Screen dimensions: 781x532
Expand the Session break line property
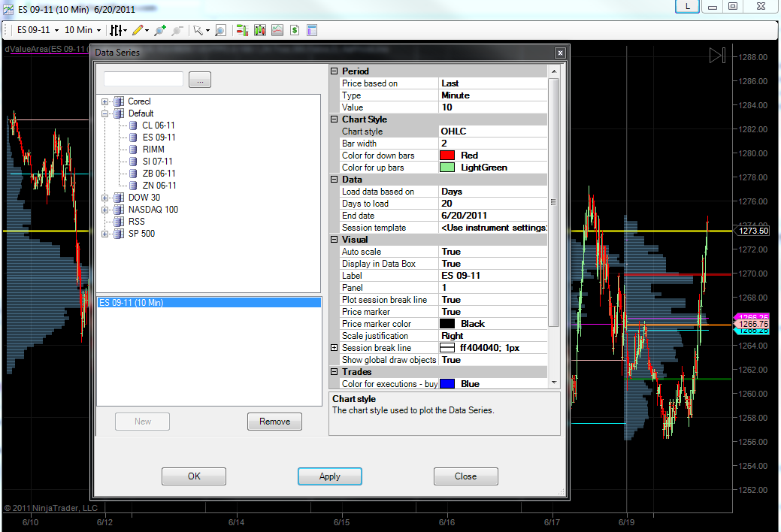point(334,348)
